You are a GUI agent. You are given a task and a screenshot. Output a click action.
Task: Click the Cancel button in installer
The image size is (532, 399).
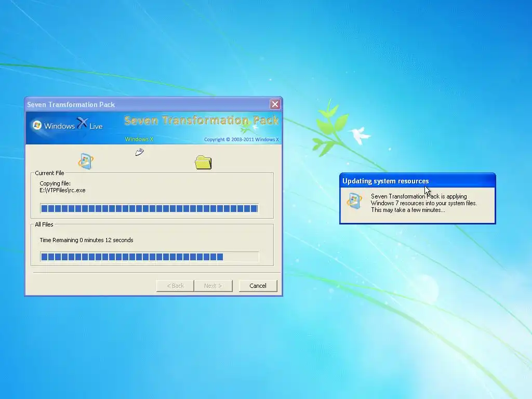coord(258,286)
